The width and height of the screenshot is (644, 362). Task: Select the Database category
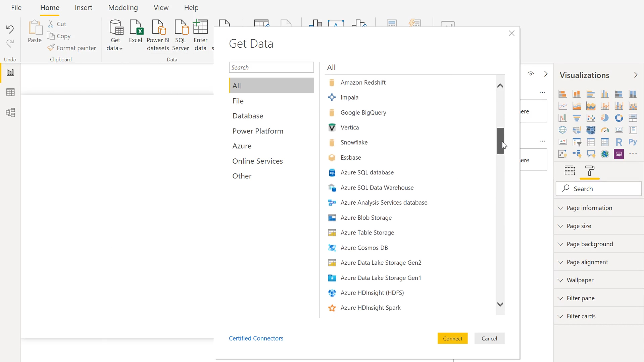pyautogui.click(x=271, y=116)
